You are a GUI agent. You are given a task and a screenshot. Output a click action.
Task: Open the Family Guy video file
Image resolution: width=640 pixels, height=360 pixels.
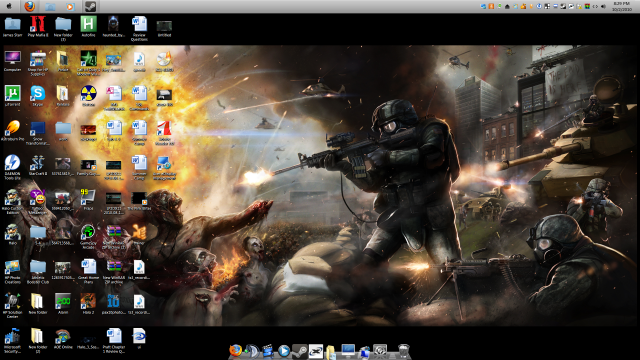[x=88, y=165]
